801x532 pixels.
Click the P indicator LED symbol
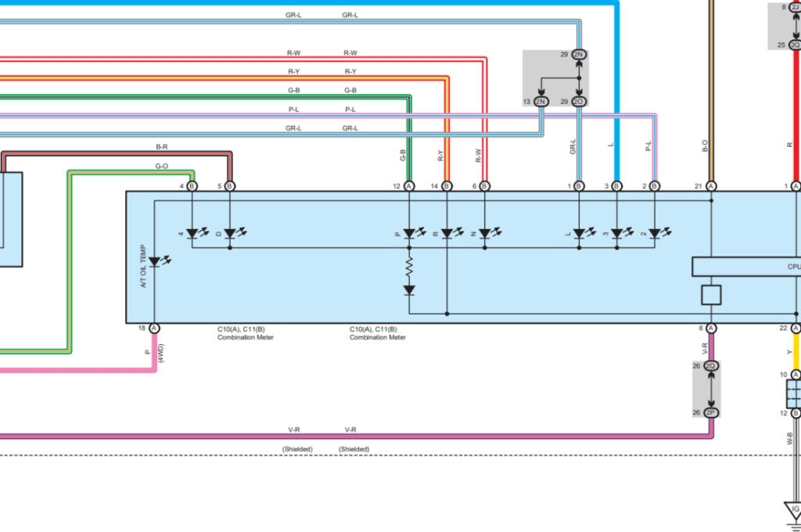coord(408,231)
